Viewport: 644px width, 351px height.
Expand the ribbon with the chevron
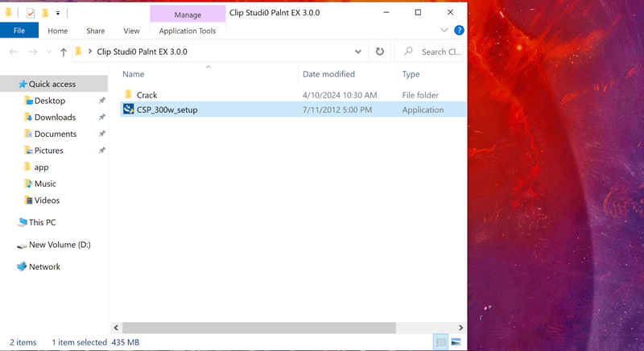click(x=444, y=31)
